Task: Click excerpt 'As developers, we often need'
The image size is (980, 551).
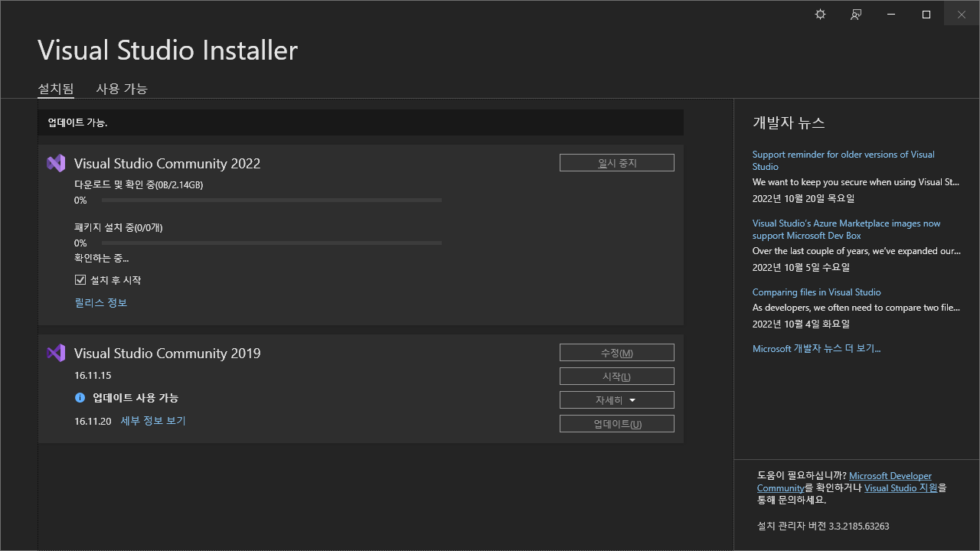Action: tap(856, 308)
